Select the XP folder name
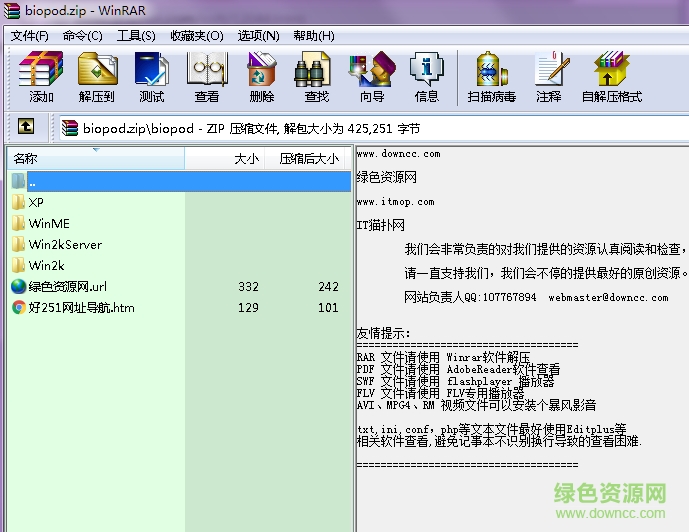The height and width of the screenshot is (532, 689). (x=36, y=203)
